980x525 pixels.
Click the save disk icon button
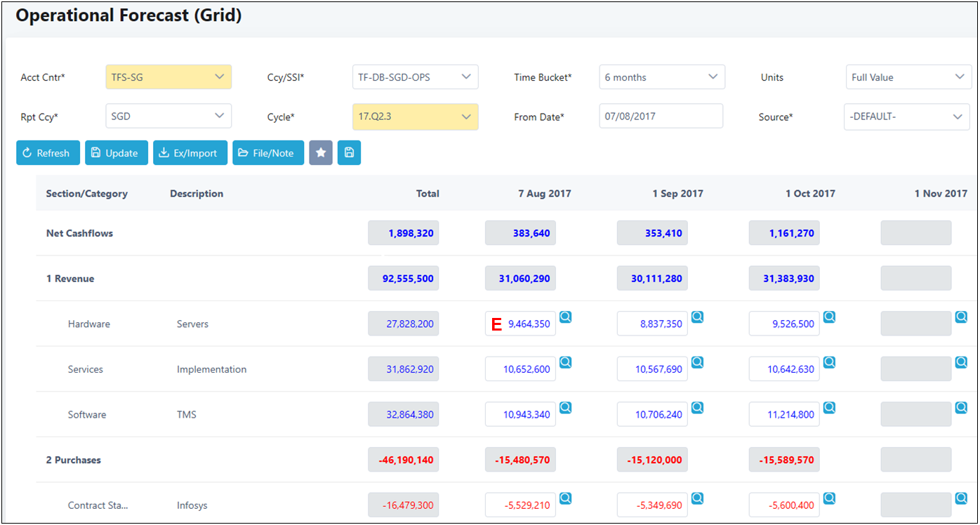(x=349, y=153)
